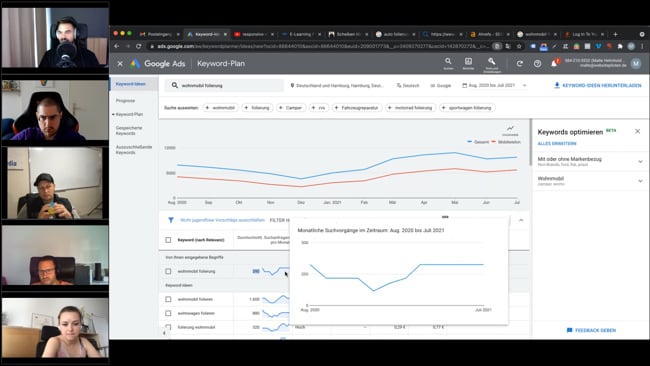Click the browser address bar
The image size is (650, 366).
[x=319, y=46]
